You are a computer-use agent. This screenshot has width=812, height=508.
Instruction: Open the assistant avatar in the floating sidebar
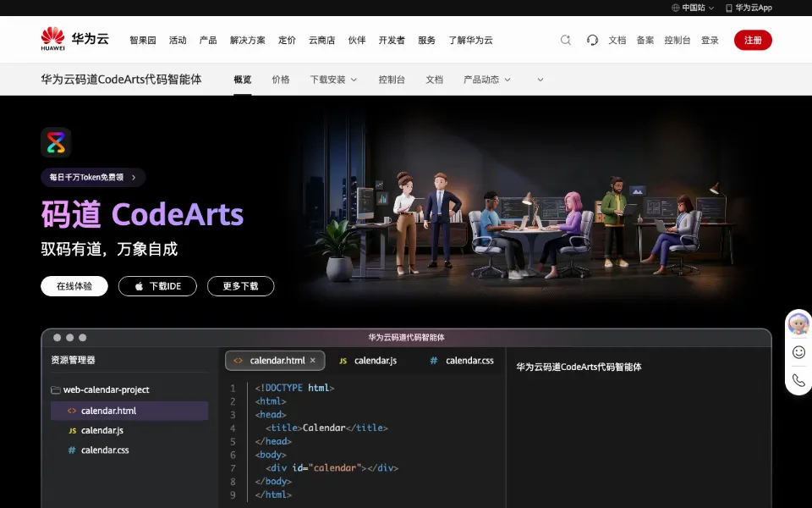tap(798, 324)
